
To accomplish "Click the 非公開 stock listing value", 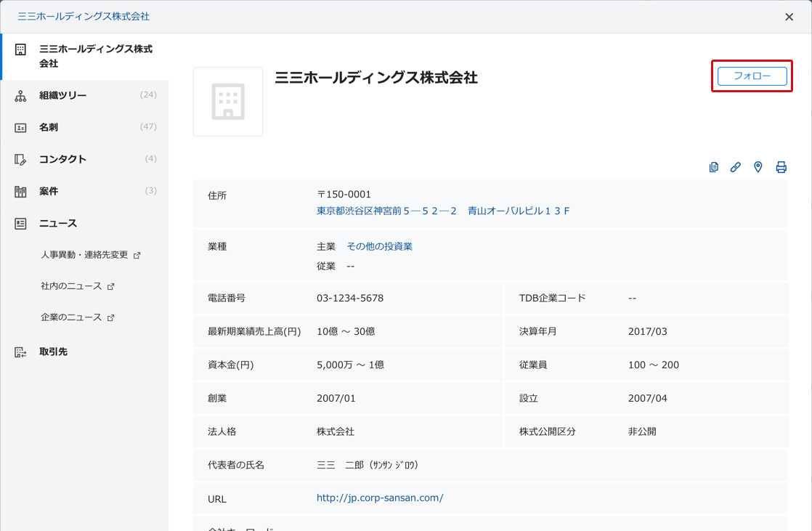I will pos(642,431).
